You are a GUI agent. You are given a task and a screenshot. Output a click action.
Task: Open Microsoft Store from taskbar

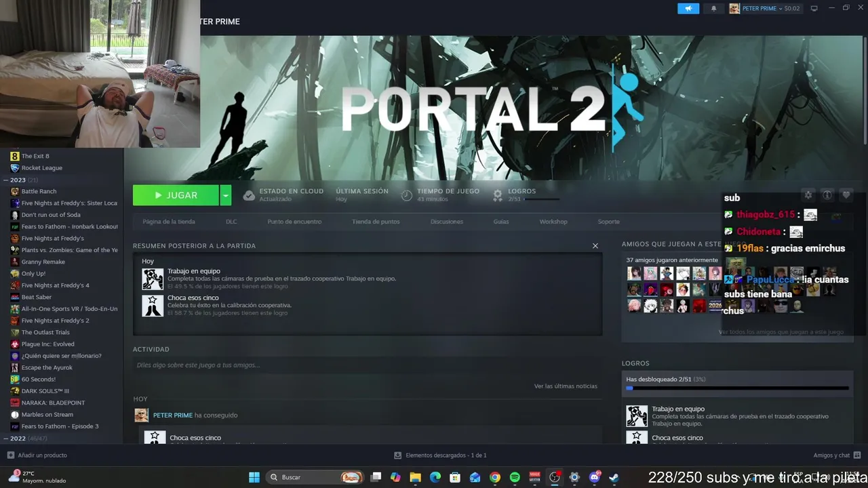point(455,477)
